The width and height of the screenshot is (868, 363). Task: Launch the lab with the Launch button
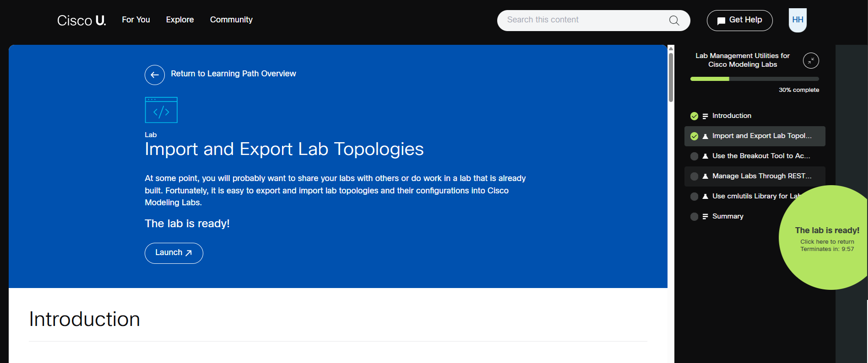coord(174,253)
